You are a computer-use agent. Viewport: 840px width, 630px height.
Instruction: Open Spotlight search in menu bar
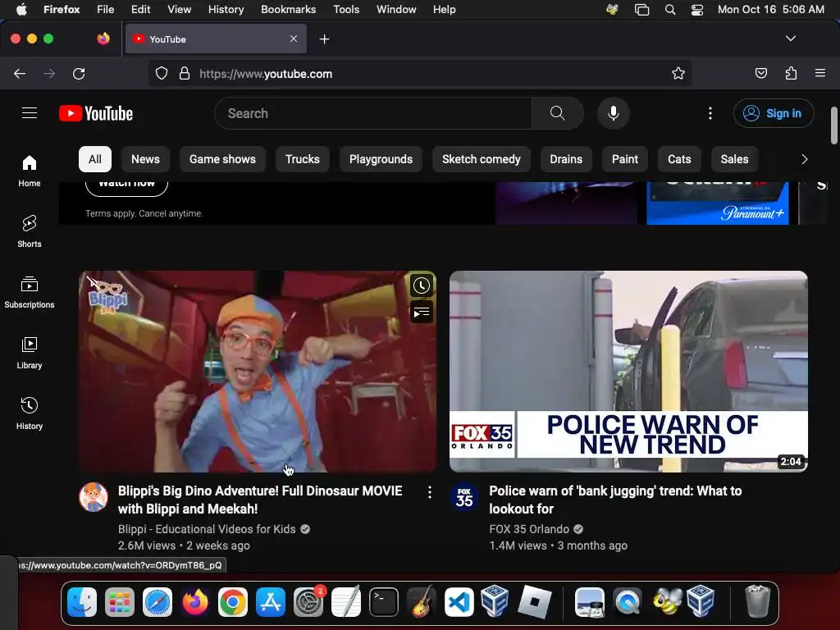(x=670, y=9)
